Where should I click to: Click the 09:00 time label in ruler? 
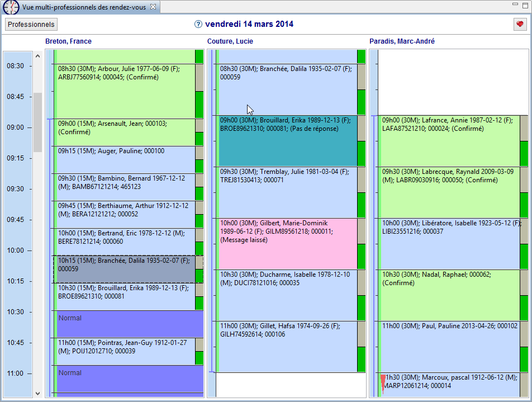tap(15, 127)
